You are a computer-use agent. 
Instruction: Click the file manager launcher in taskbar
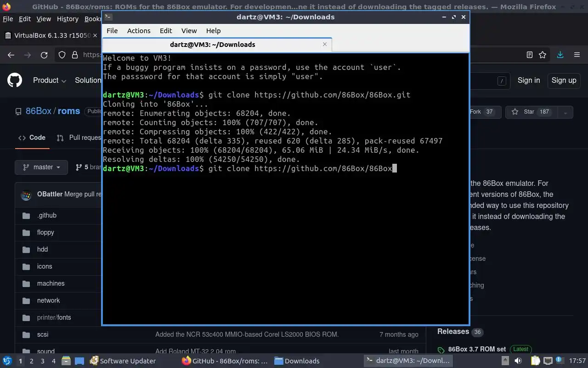(x=66, y=361)
